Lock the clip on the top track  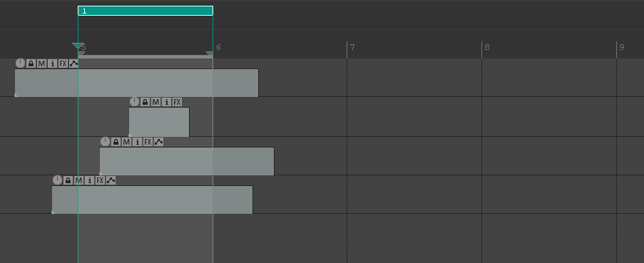coord(31,63)
